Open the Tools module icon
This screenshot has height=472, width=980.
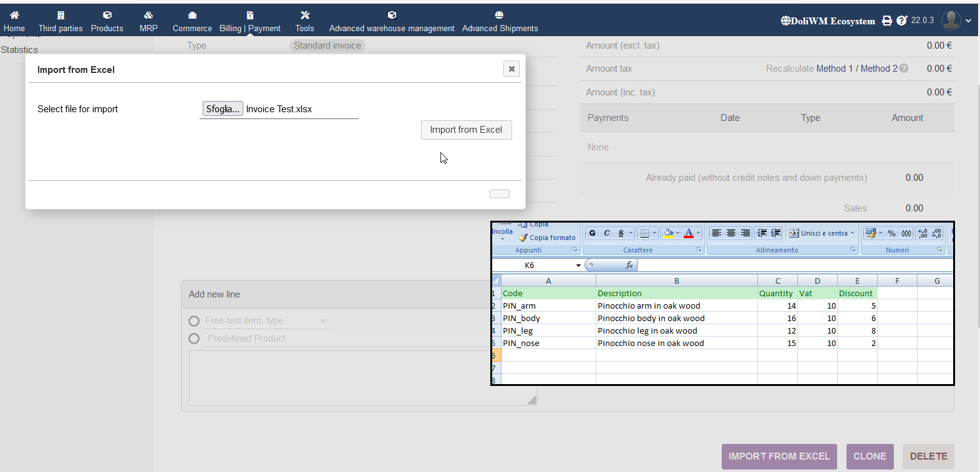coord(304,15)
